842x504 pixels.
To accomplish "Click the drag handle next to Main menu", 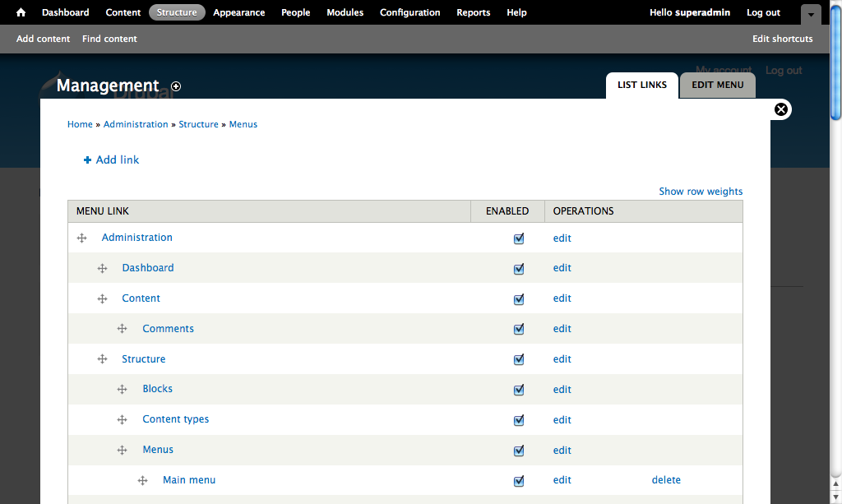I will (143, 481).
